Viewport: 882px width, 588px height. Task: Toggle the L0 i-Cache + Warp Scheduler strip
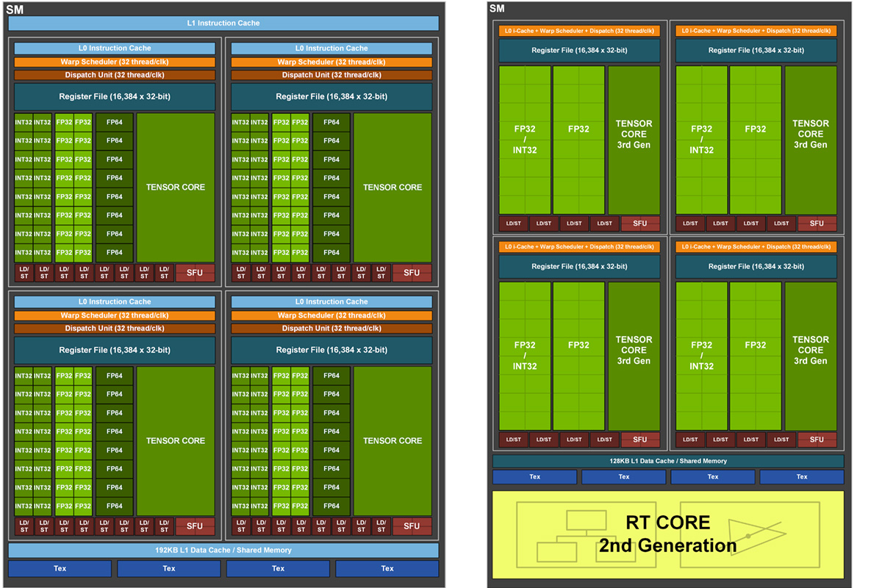coord(579,31)
